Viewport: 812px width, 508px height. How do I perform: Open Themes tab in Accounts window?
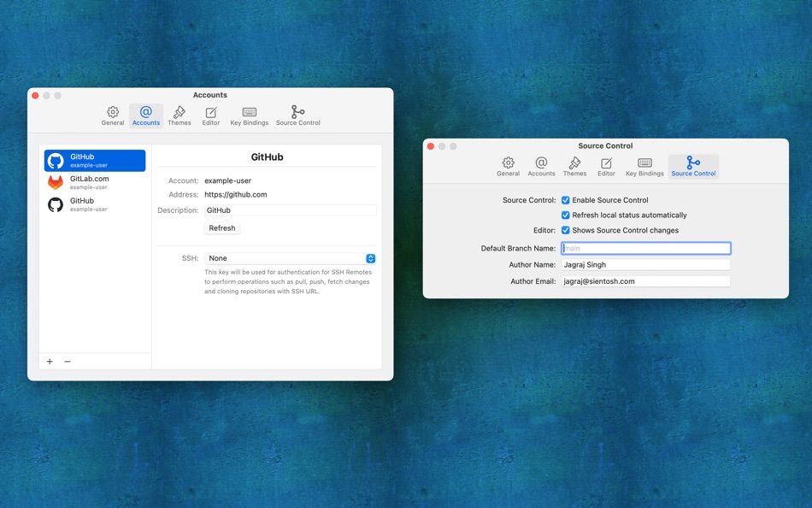[x=179, y=116]
